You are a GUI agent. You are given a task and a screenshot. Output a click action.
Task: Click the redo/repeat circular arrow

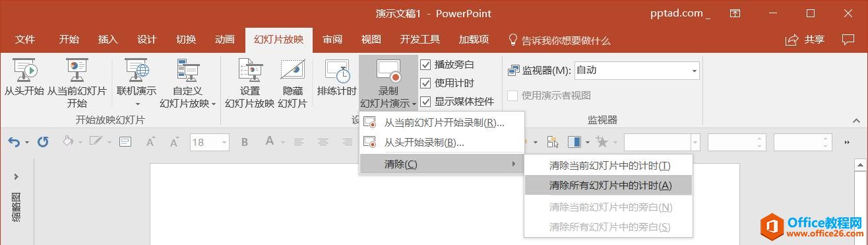tap(43, 142)
